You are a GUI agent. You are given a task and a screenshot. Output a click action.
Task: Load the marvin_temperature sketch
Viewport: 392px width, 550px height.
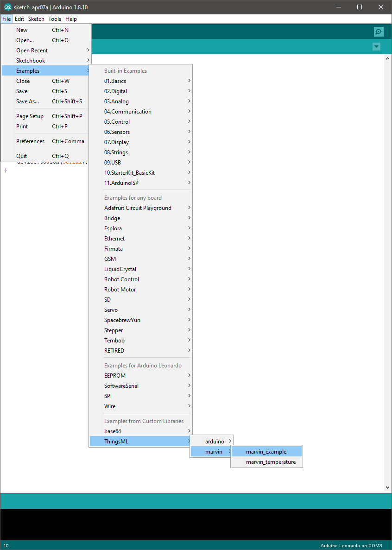(x=266, y=462)
